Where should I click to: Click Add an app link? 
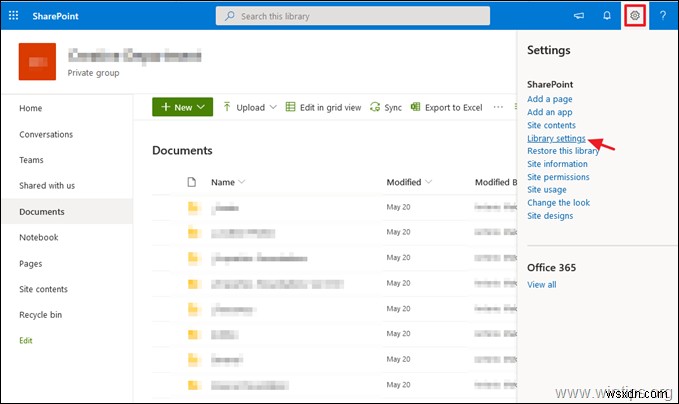coord(550,112)
